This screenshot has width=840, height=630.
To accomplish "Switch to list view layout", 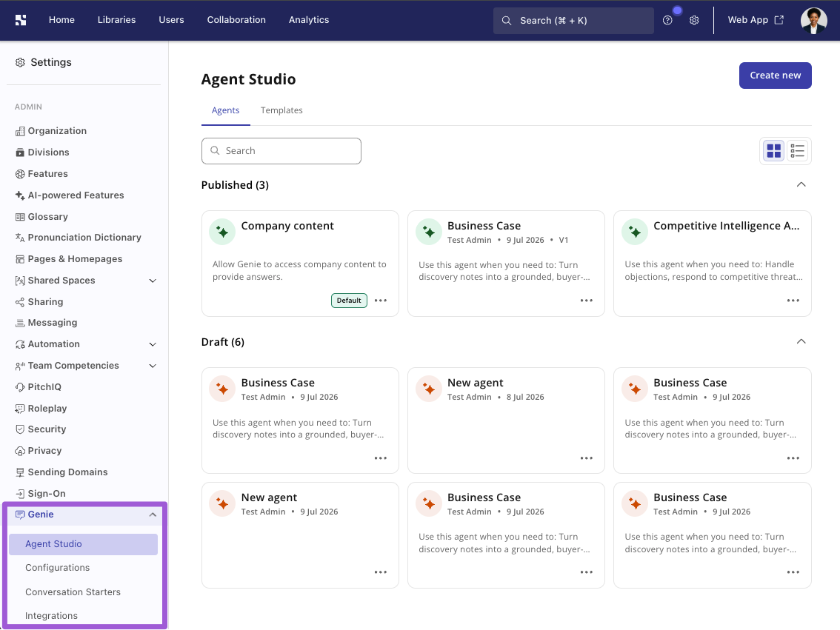I will (x=797, y=151).
